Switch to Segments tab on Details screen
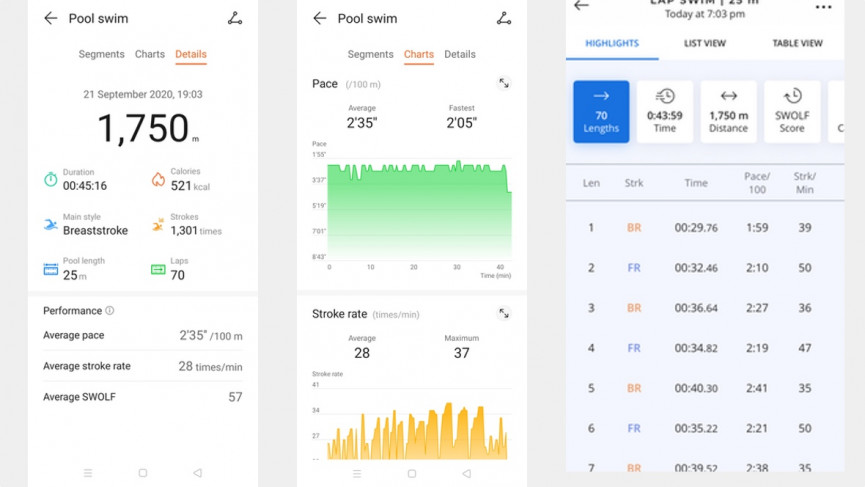Viewport: 865px width, 487px height. click(101, 55)
